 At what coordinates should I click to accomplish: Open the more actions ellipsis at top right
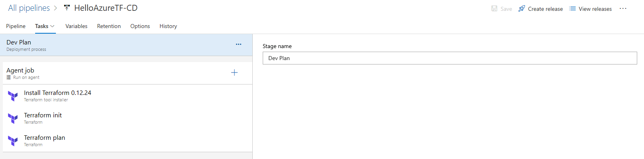coord(623,8)
